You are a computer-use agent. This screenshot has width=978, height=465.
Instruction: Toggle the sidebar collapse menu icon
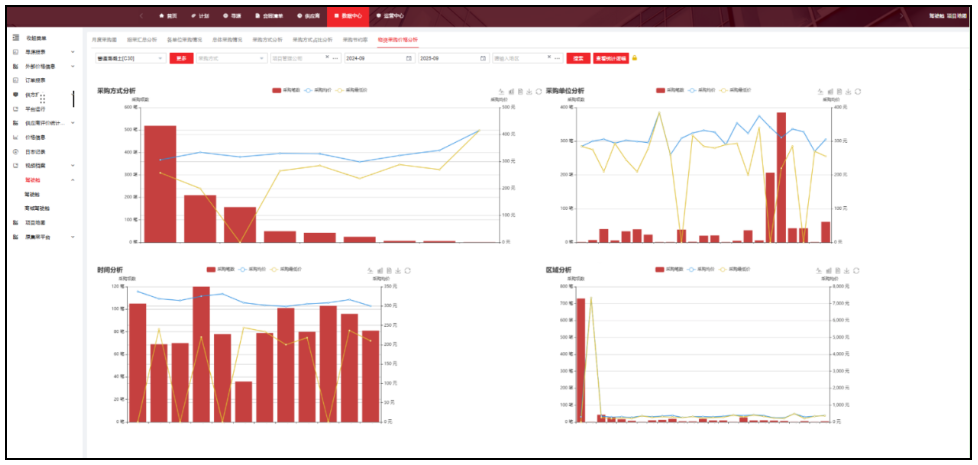pyautogui.click(x=16, y=37)
